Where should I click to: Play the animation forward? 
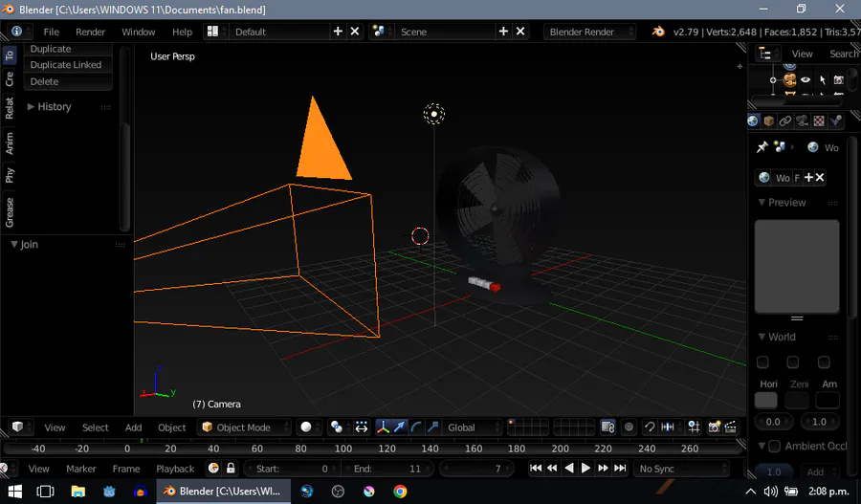[x=585, y=468]
